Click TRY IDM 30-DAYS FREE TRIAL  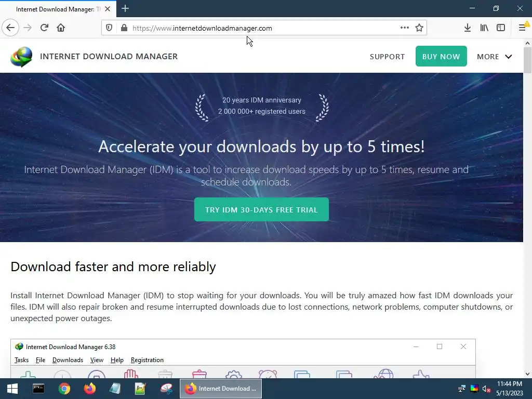tap(261, 210)
